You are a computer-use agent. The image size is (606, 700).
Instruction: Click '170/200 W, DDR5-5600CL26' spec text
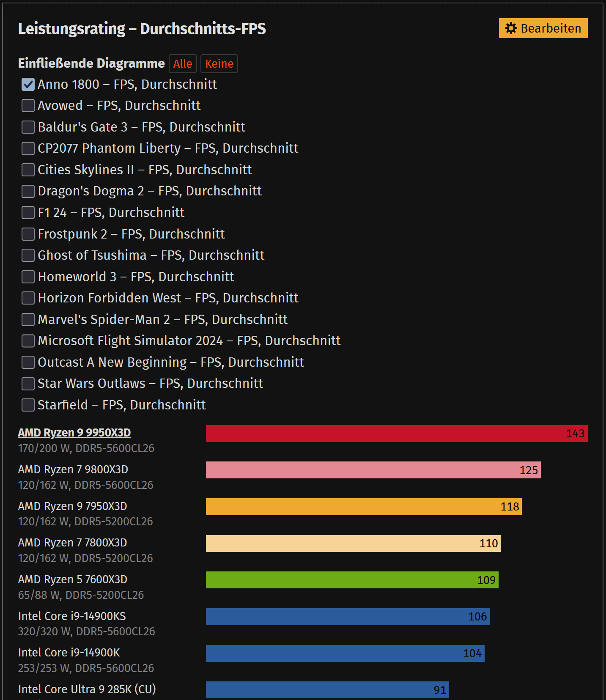coord(86,448)
